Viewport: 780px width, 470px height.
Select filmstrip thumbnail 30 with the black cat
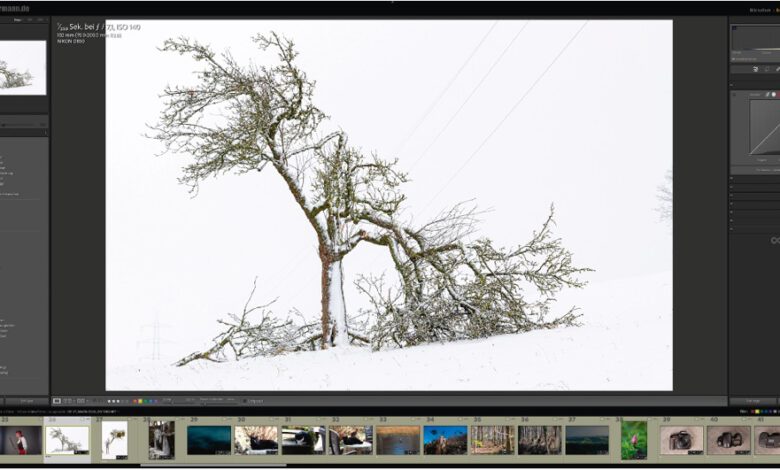256,440
